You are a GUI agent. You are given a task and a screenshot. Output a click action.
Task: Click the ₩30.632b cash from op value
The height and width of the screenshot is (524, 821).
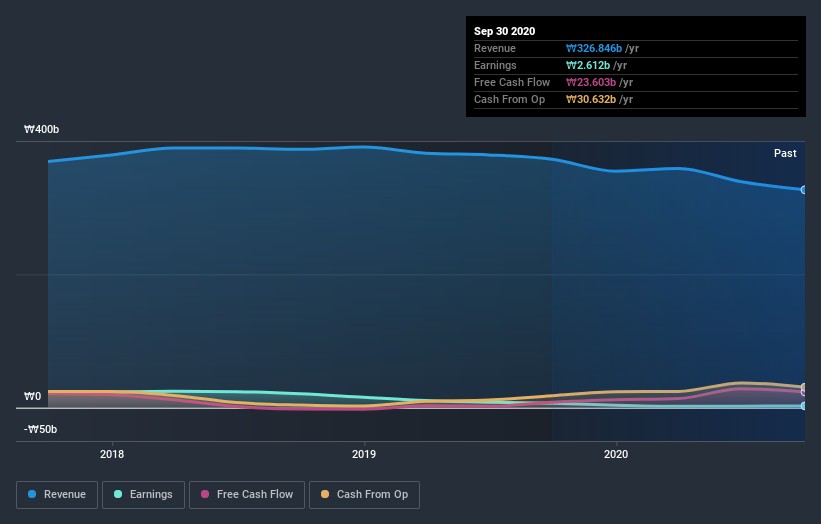591,99
